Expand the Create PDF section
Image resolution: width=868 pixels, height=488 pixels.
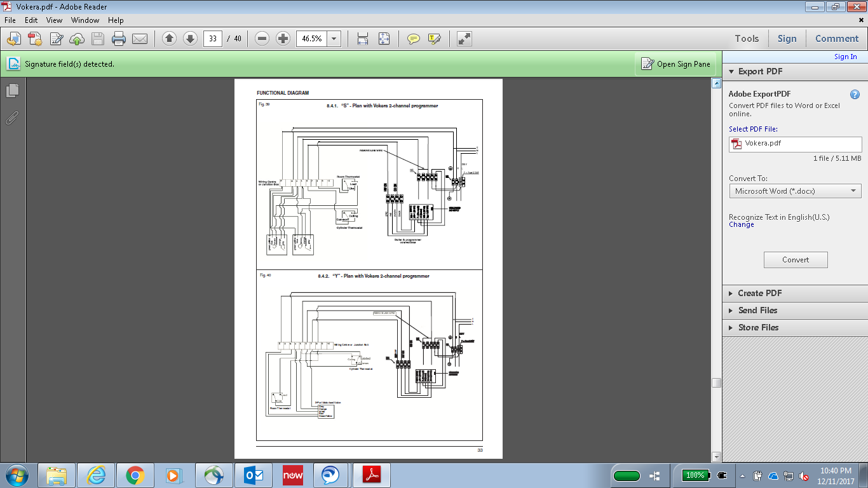(x=759, y=294)
